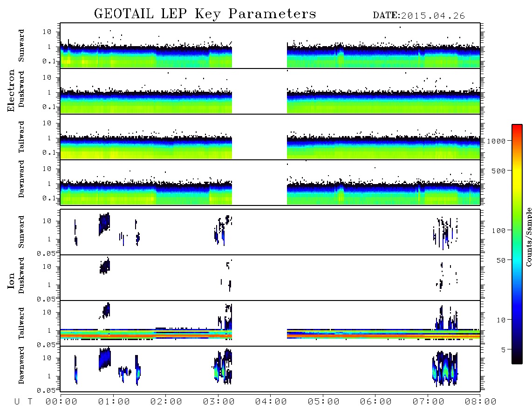Click the 'U T' time axis label
The image size is (532, 410).
click(23, 402)
